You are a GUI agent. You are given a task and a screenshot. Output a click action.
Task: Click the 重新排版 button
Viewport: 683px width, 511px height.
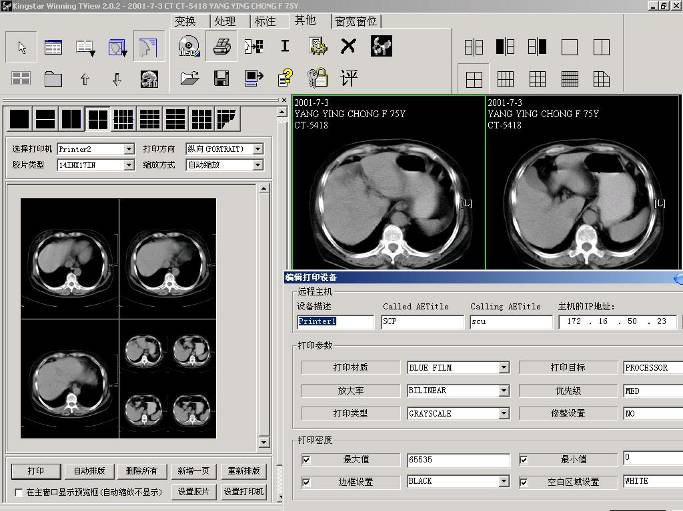pos(244,471)
